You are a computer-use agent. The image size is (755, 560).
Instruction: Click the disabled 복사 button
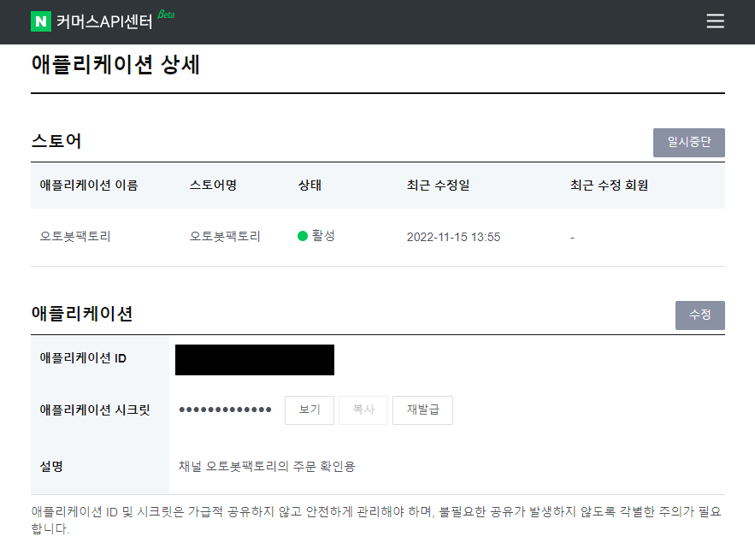(363, 410)
